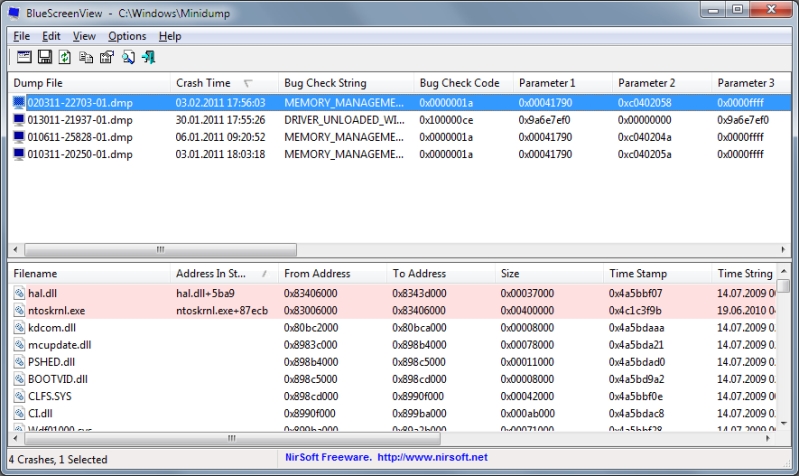Select the hal.dll+5ba9 address cell
The image size is (799, 476).
[x=205, y=294]
